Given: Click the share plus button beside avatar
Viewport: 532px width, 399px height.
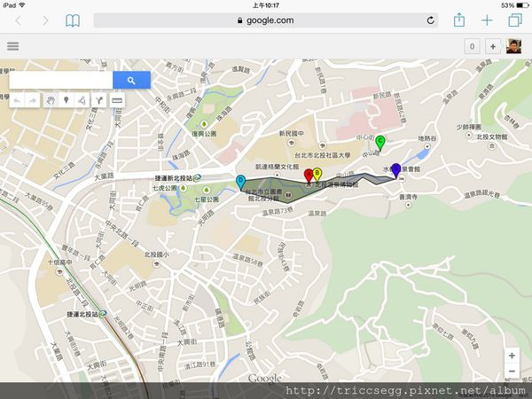Looking at the screenshot, I should [x=493, y=46].
